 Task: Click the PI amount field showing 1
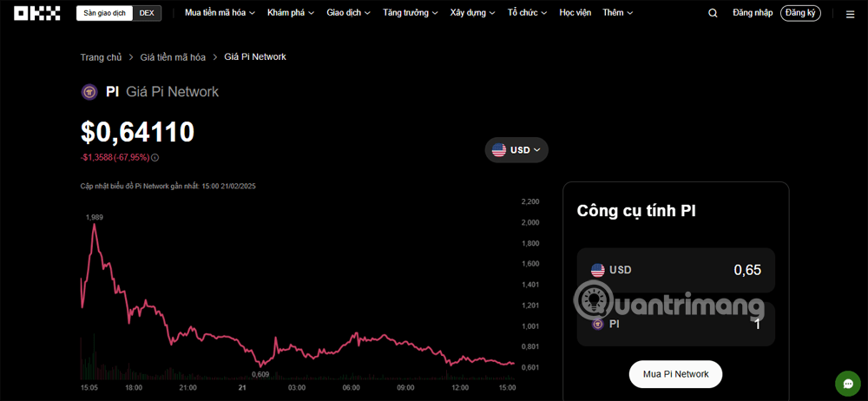pyautogui.click(x=676, y=325)
